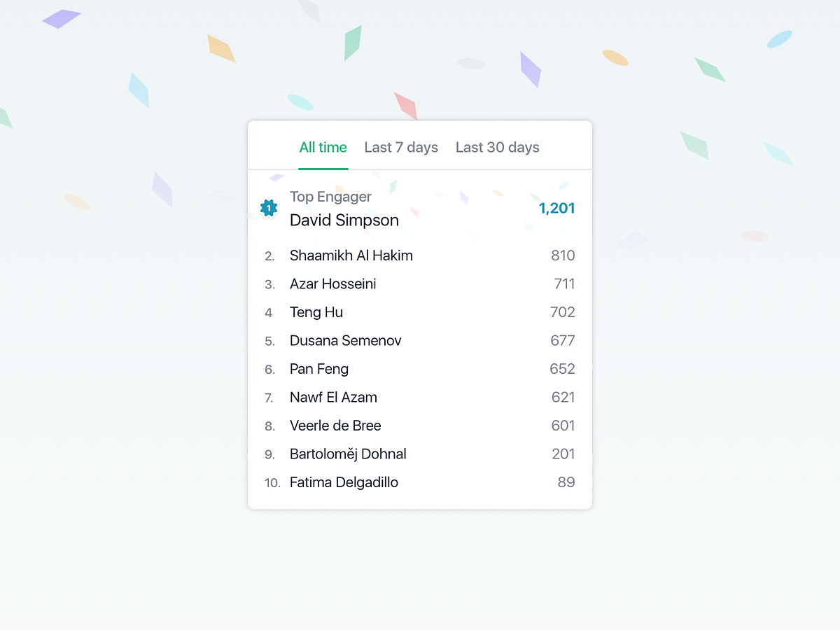Open Pan Feng's leaderboard entry
Screen dimensions: 840x630
318,369
